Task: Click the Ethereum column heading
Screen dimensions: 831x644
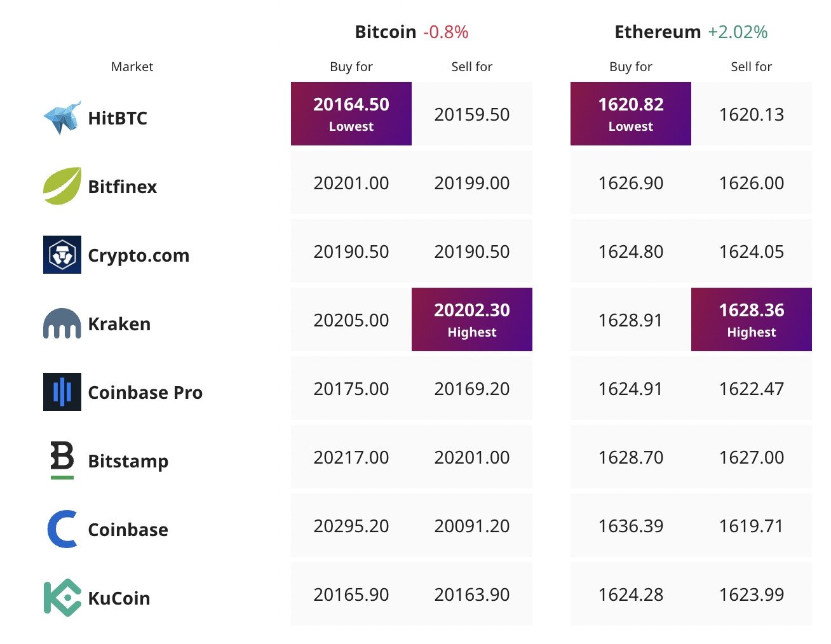Action: [658, 32]
